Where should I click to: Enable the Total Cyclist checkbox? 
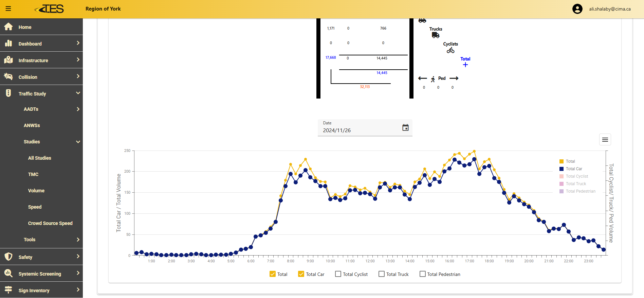(x=338, y=274)
